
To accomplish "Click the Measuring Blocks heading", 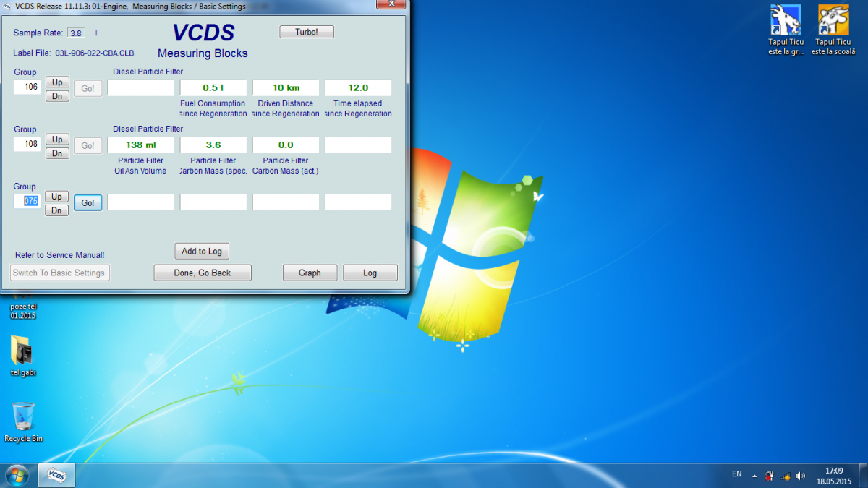I will (203, 53).
